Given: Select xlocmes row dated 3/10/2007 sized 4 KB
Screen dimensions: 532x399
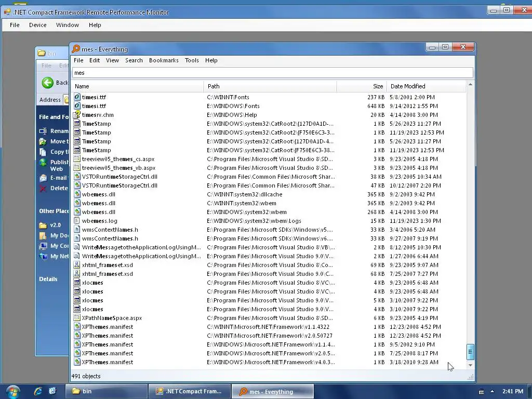Looking at the screenshot, I should 270,309.
